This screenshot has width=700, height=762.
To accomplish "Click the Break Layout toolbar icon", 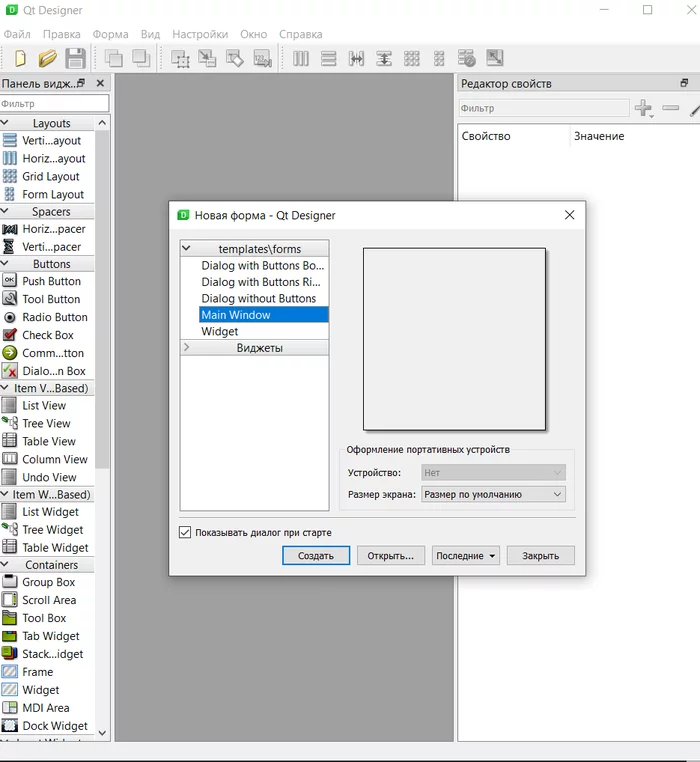I will tap(467, 58).
